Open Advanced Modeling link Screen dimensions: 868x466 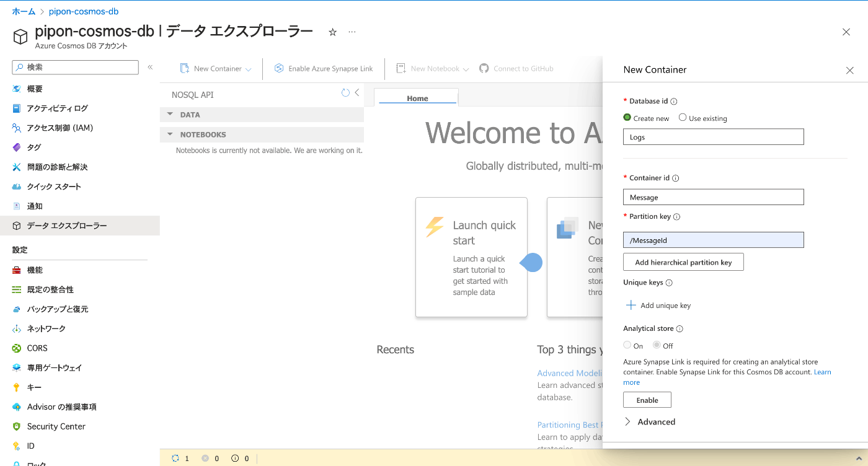tap(570, 373)
